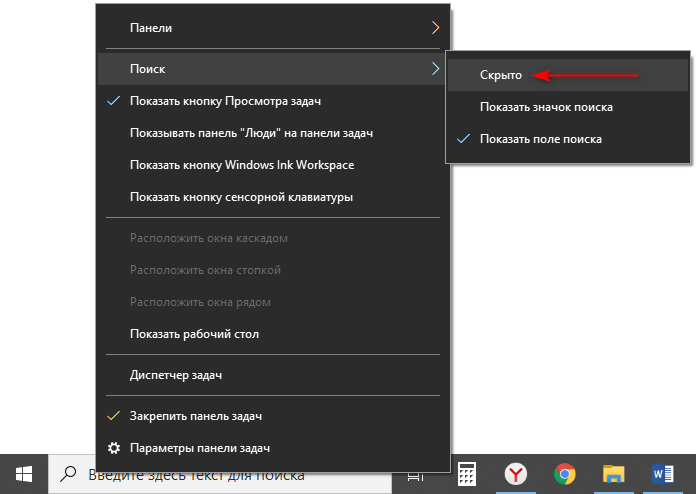Expand the Поиск submenu arrow

click(x=435, y=68)
